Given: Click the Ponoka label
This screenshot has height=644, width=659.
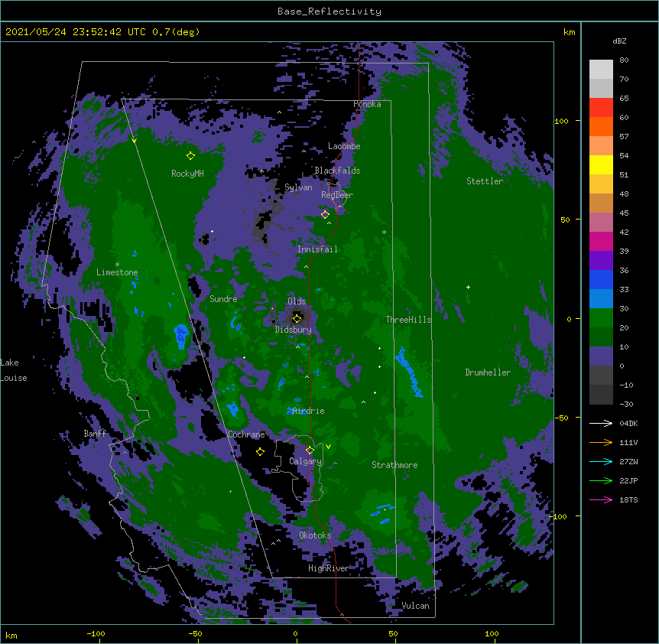Looking at the screenshot, I should pos(367,104).
